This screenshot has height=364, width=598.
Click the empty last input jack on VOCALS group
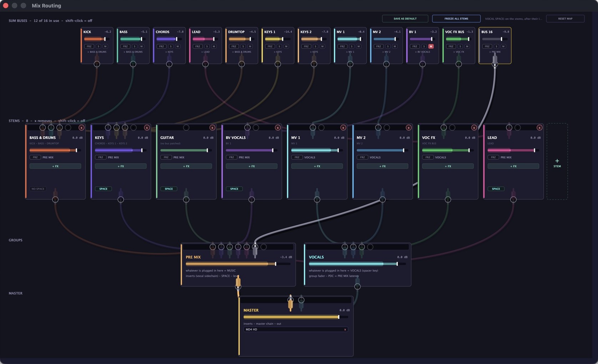click(x=370, y=247)
